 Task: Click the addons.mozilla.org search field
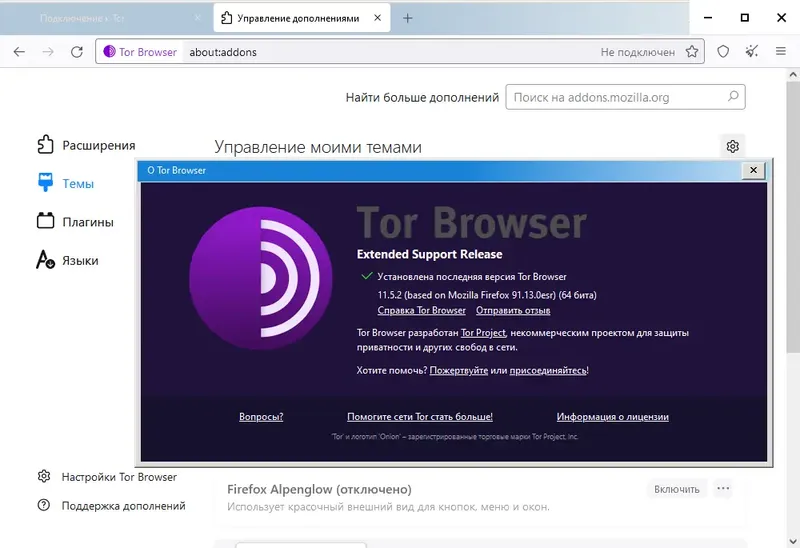625,97
